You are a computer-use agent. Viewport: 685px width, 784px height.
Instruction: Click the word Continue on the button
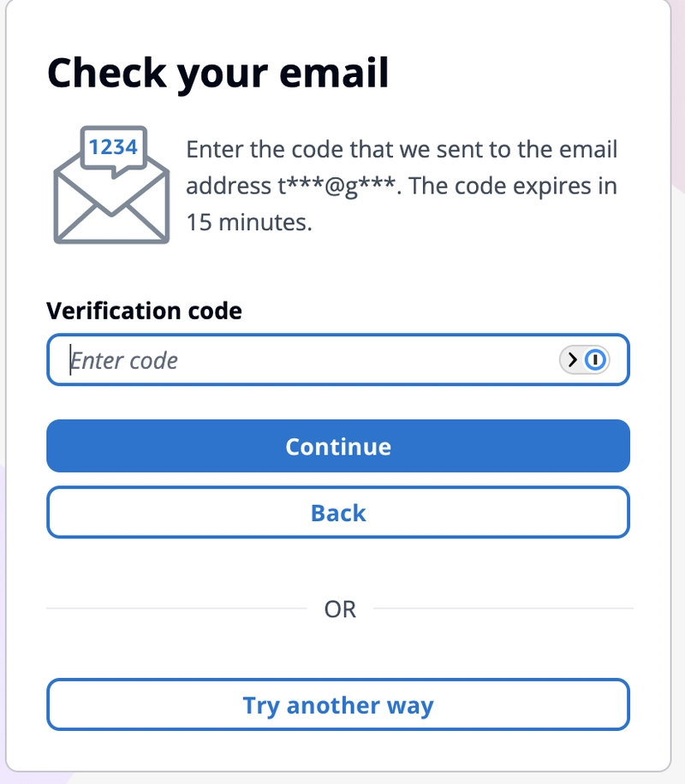click(x=338, y=447)
